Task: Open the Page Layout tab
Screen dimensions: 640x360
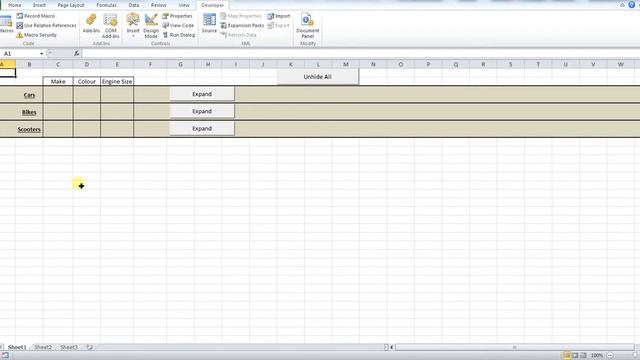Action: click(x=71, y=5)
